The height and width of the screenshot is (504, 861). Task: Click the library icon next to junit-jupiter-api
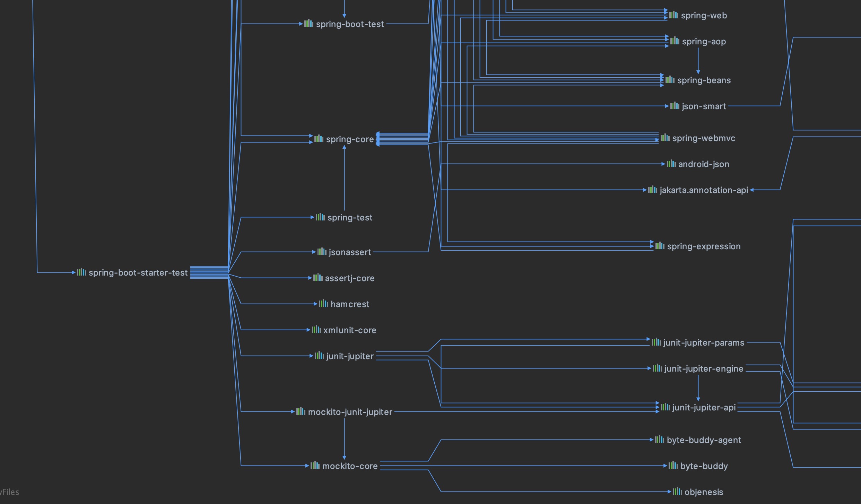(x=665, y=407)
